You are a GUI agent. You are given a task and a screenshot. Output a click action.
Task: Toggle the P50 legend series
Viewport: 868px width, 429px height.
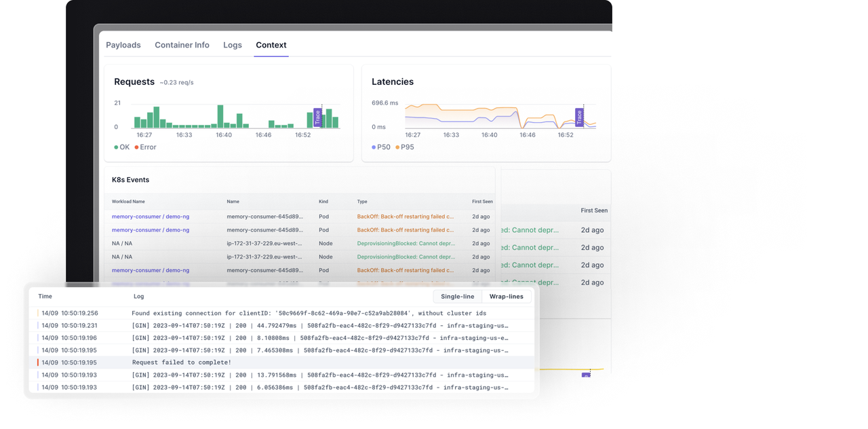coord(381,147)
